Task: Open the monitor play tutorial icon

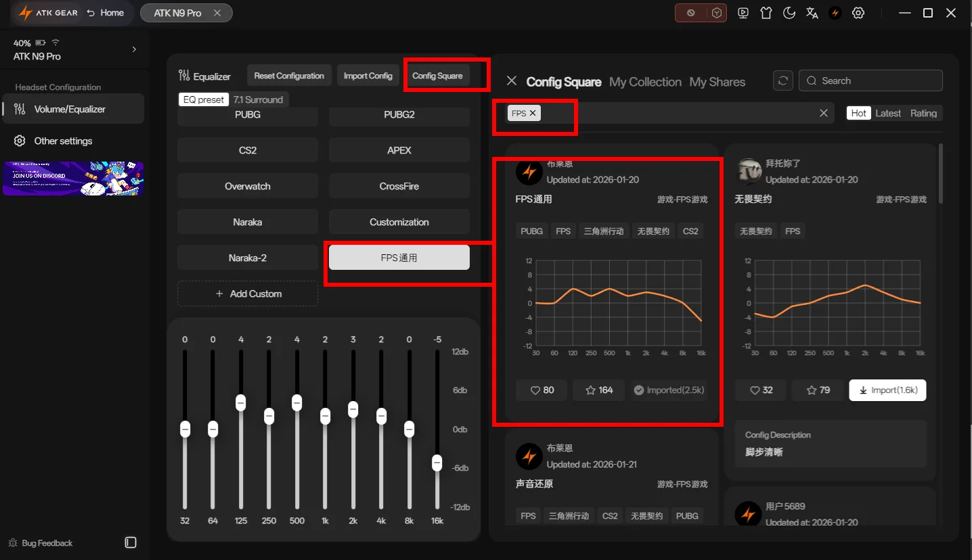Action: 743,13
